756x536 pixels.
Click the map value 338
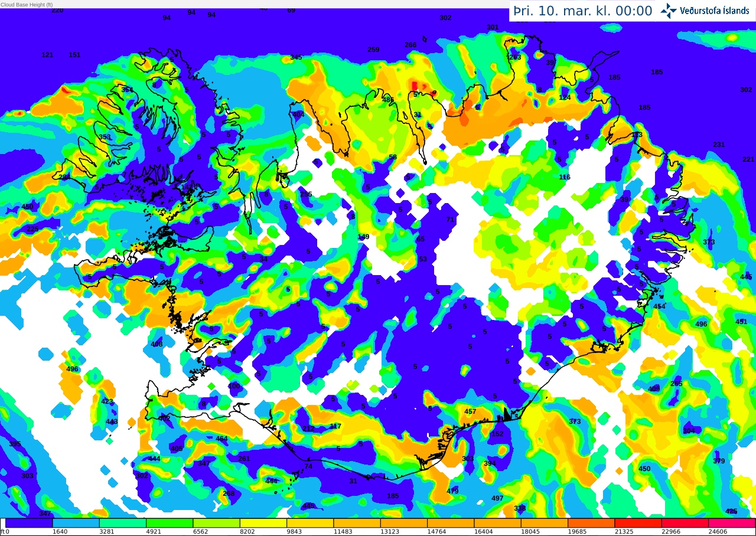(x=520, y=508)
